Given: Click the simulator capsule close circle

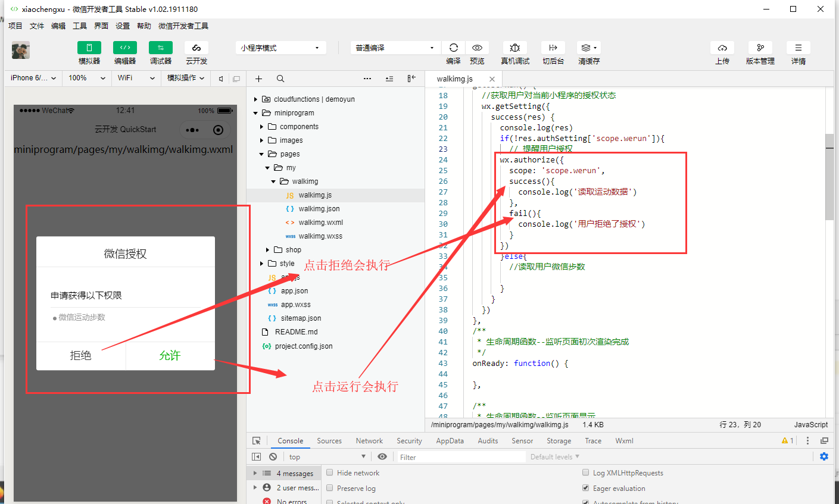Looking at the screenshot, I should pyautogui.click(x=218, y=130).
